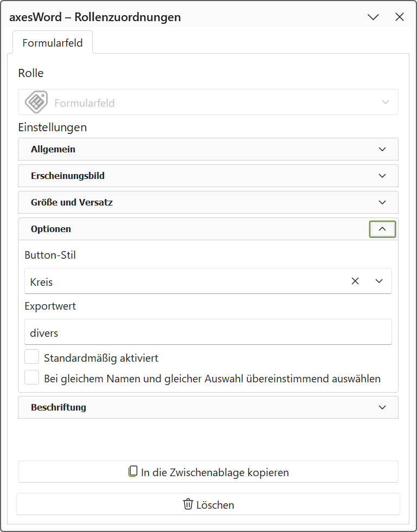Click the Allgemein header label

(53, 149)
